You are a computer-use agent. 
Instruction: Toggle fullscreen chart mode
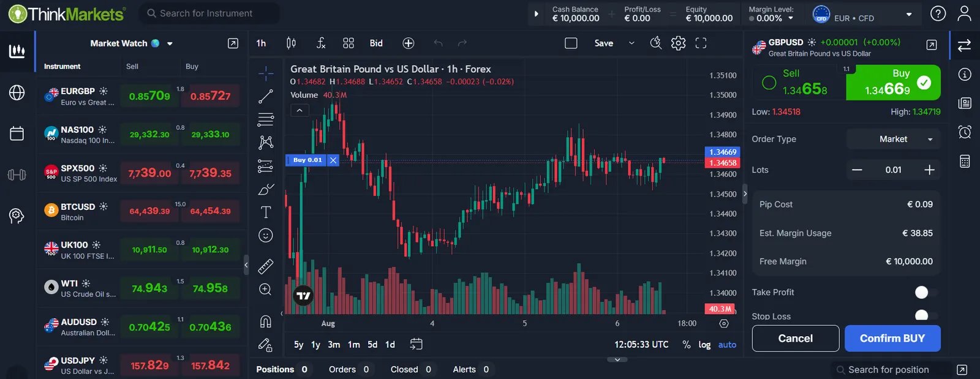click(x=701, y=43)
